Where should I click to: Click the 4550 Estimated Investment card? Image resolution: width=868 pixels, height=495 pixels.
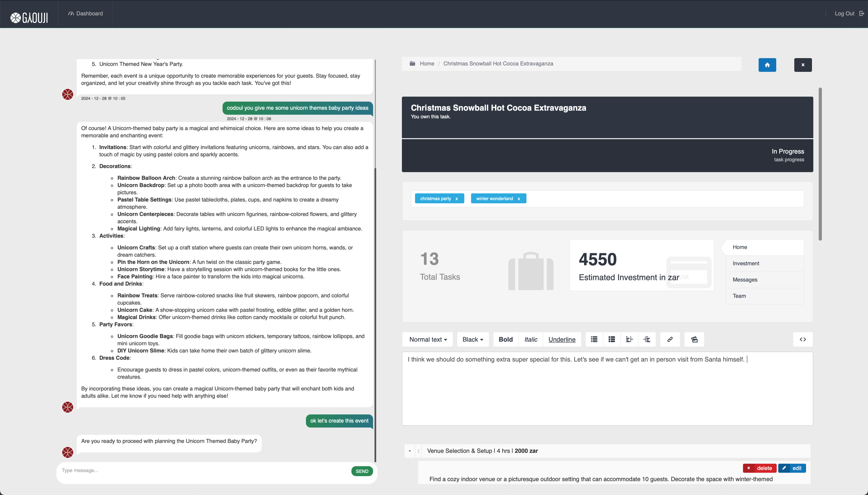tap(642, 265)
